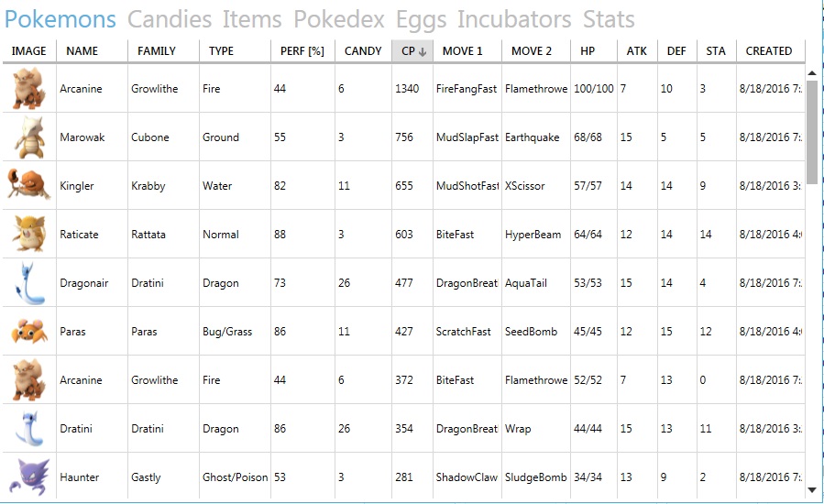
Task: Click the scrollbar up arrow
Action: tap(812, 73)
